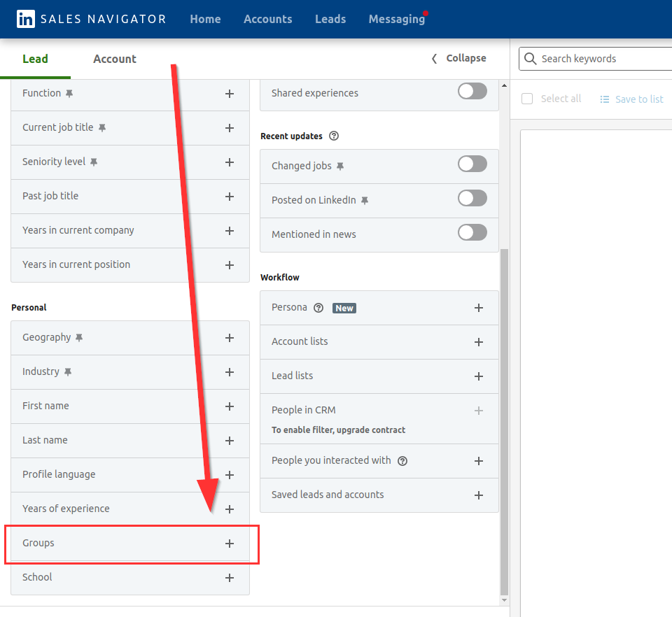672x617 pixels.
Task: Expand the Groups filter
Action: pos(229,544)
